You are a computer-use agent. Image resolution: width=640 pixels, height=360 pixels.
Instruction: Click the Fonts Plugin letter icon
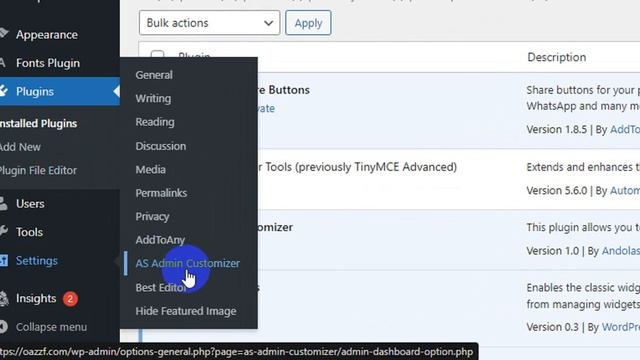point(2,63)
